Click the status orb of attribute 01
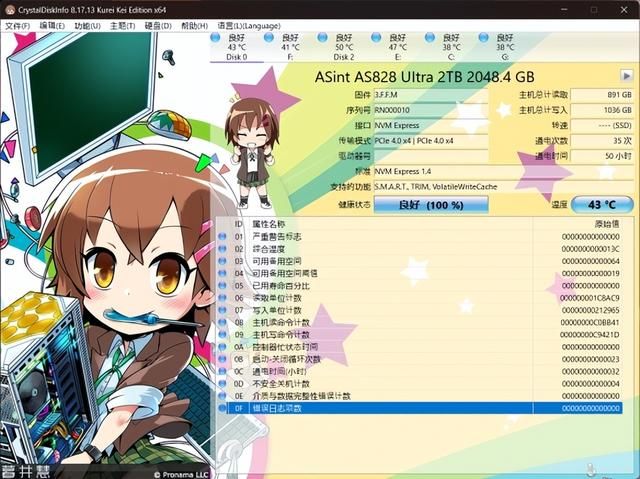The width and height of the screenshot is (640, 479). pyautogui.click(x=222, y=236)
